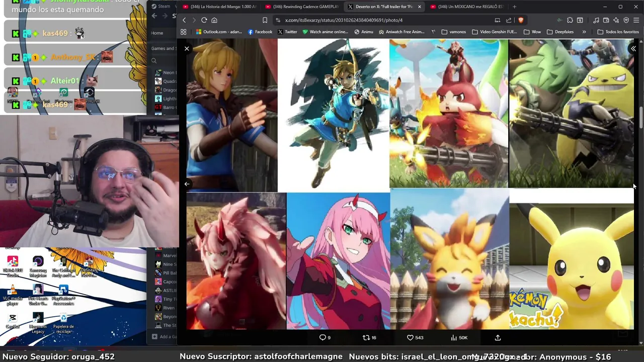Viewport: 644px width, 362px height.
Task: Open Brave Leo AI sparkle icon
Action: [616, 20]
